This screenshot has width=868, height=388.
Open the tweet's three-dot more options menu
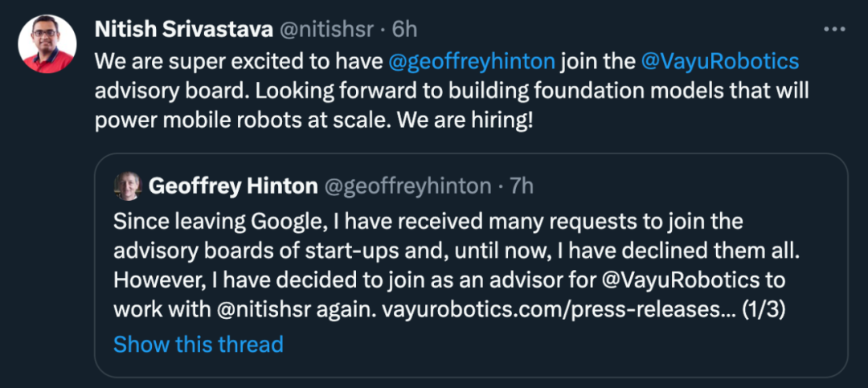coord(834,30)
